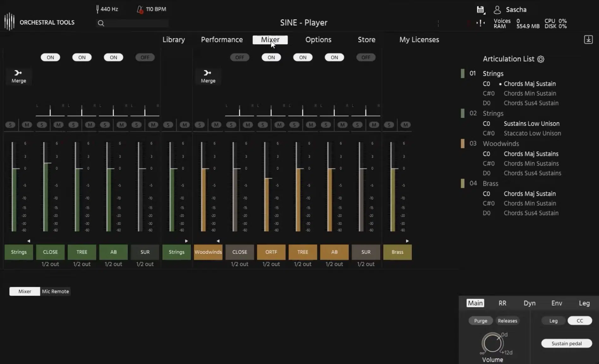This screenshot has width=599, height=364.
Task: Switch to Mic Remote view
Action: click(x=55, y=291)
